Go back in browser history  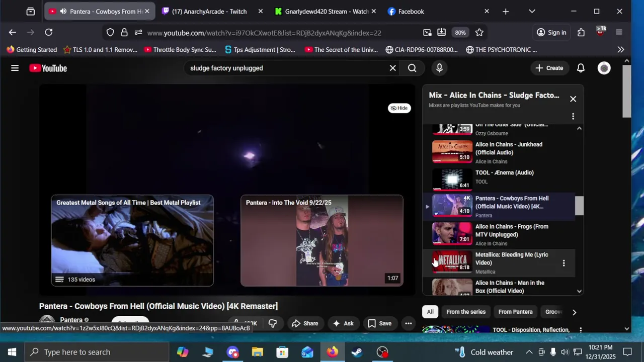tap(13, 32)
